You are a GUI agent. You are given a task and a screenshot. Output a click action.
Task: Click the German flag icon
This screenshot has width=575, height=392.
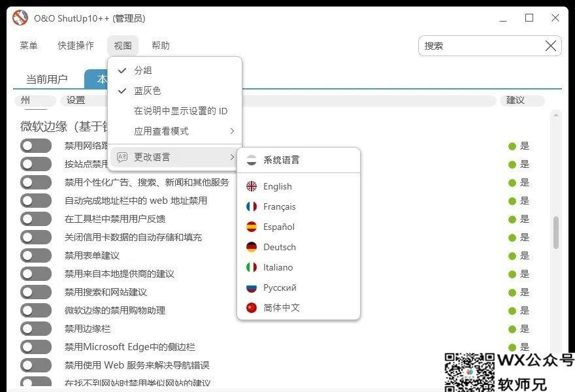coord(252,247)
